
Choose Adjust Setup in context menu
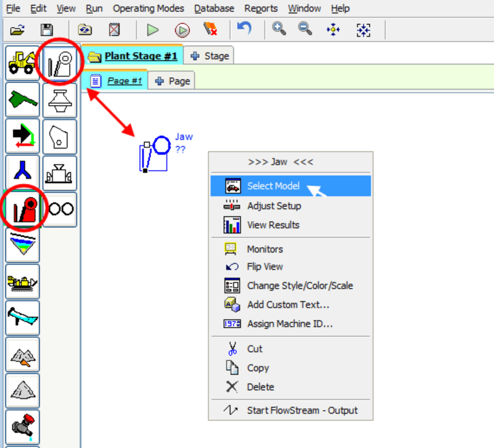coord(274,206)
